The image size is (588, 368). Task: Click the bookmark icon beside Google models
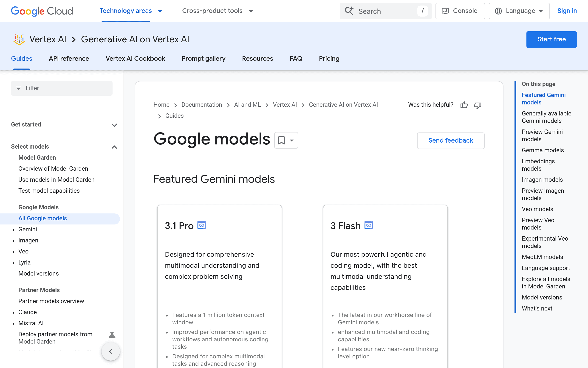[281, 140]
